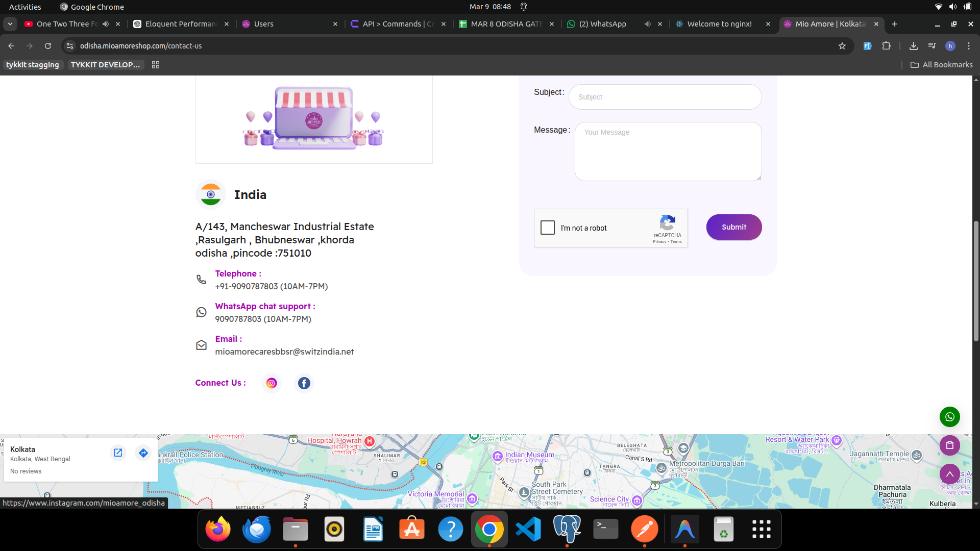Click into the Subject input field
Image resolution: width=980 pixels, height=551 pixels.
pos(665,97)
